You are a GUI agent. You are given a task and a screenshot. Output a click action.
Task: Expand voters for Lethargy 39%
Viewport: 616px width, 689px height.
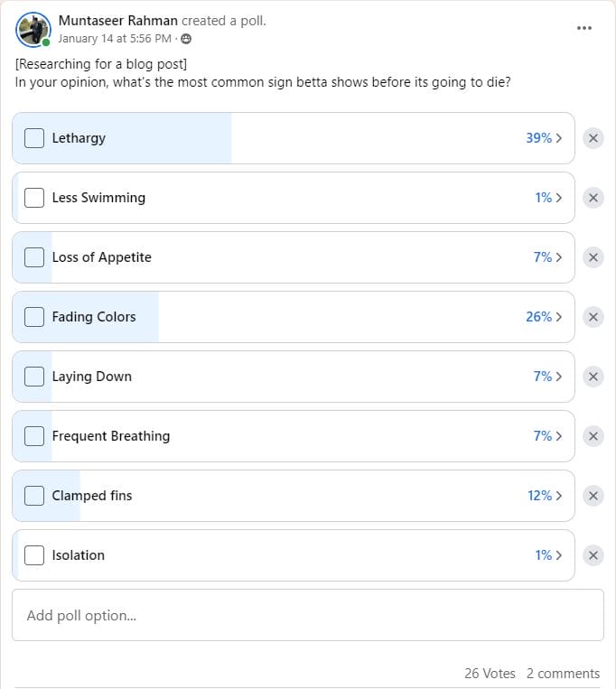click(544, 138)
